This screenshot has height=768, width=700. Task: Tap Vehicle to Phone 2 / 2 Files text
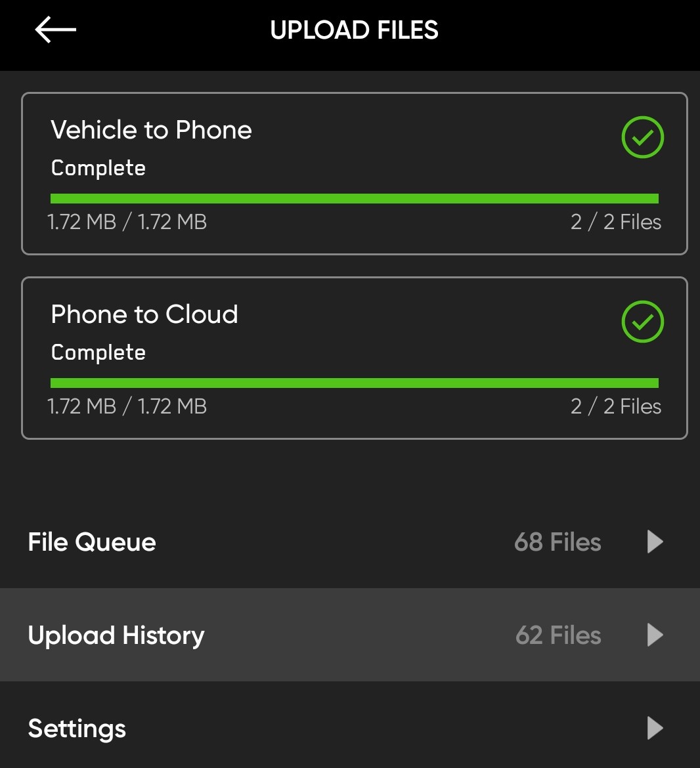[616, 222]
